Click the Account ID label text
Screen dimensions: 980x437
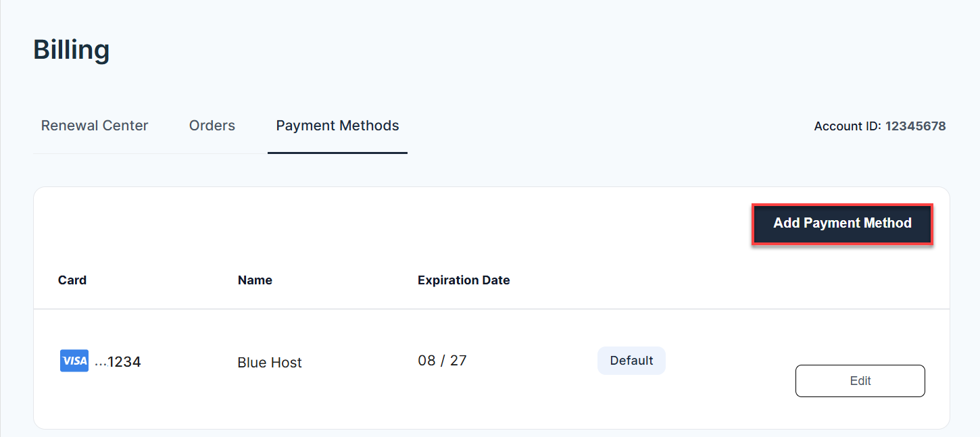[848, 126]
